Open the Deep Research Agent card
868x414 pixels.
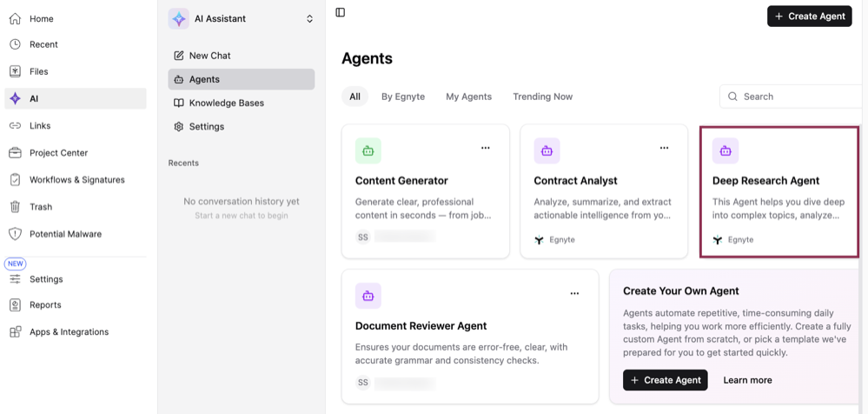780,191
